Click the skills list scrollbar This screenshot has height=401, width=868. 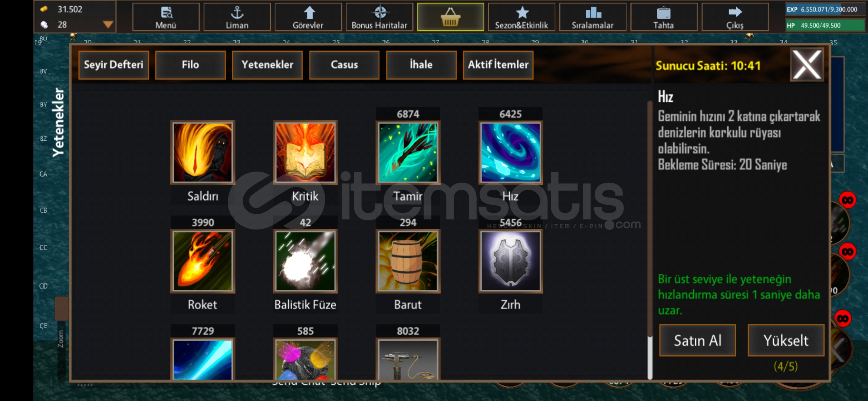[650, 239]
